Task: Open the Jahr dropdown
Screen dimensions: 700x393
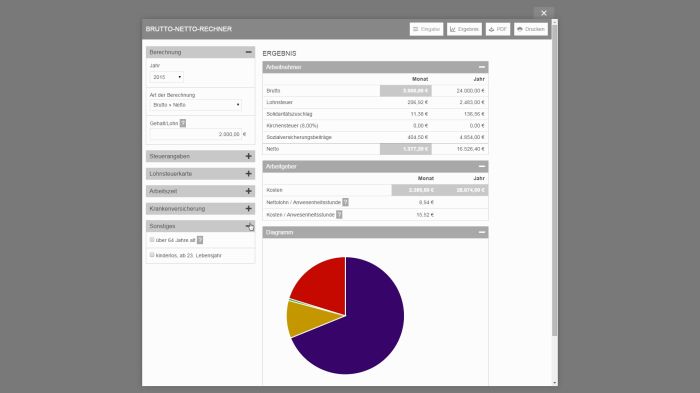Action: coord(167,77)
